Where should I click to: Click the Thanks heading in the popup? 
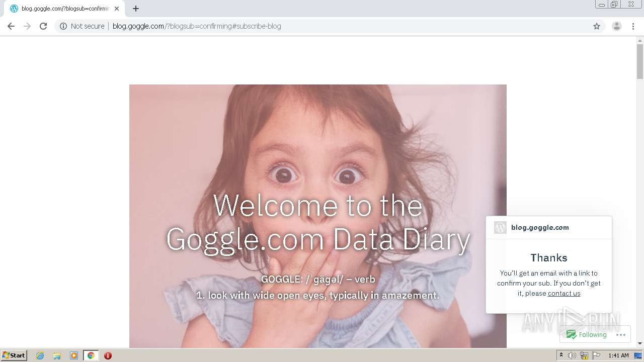coord(549,257)
